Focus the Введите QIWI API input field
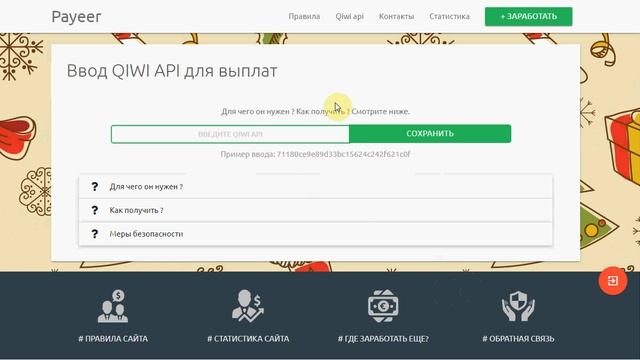Image resolution: width=640 pixels, height=360 pixels. click(x=230, y=134)
